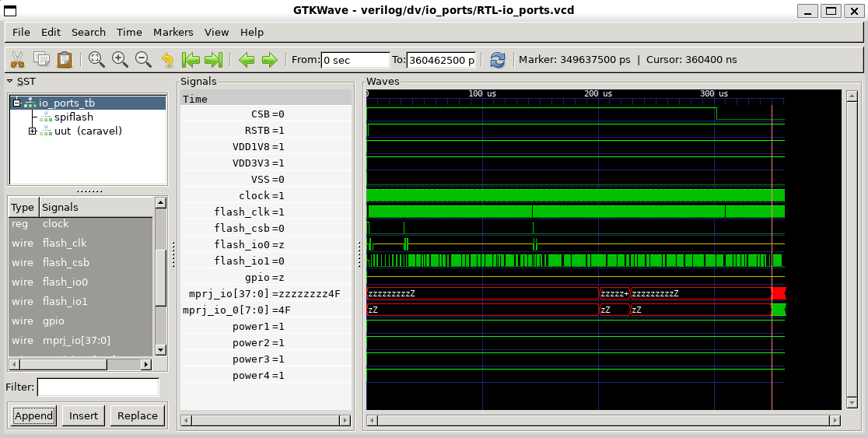
Task: Click the Zoom In magnifier icon
Action: 120,59
